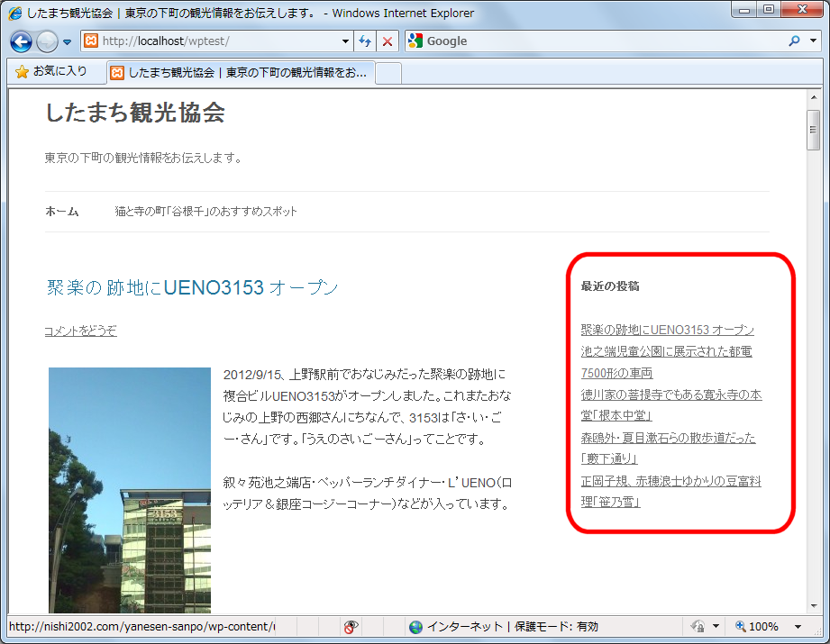Select the したまち観光協会 browser tab
Image resolution: width=830 pixels, height=644 pixels.
point(241,72)
